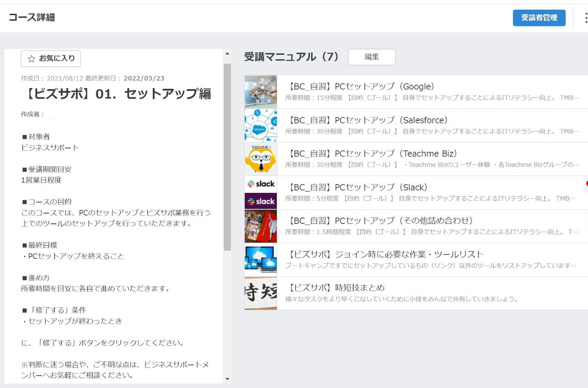
Task: Click the 1営業日程度 duration text
Action: pyautogui.click(x=41, y=180)
